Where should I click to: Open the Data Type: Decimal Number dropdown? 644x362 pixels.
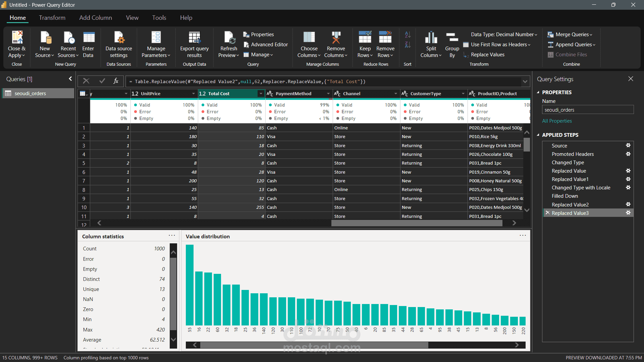[x=504, y=35]
